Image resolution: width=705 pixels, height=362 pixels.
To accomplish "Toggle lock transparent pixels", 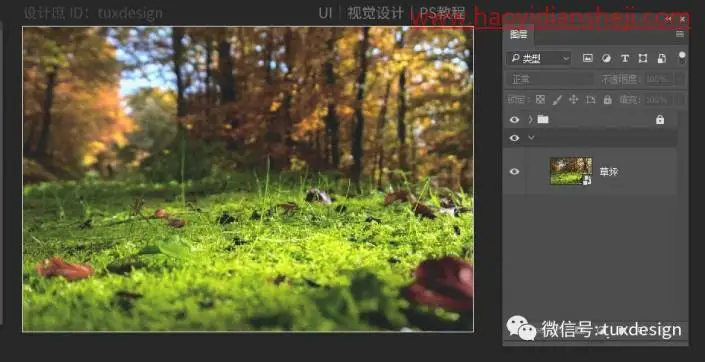I will click(x=540, y=99).
